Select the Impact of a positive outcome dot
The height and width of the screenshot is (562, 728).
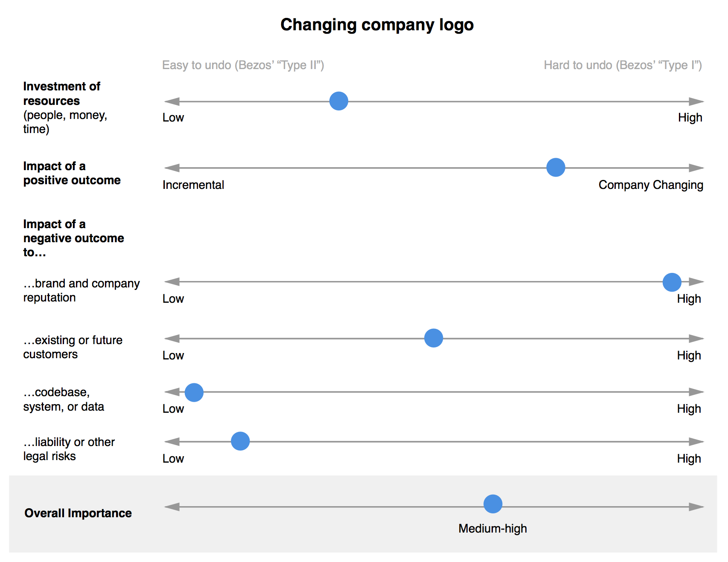click(556, 167)
